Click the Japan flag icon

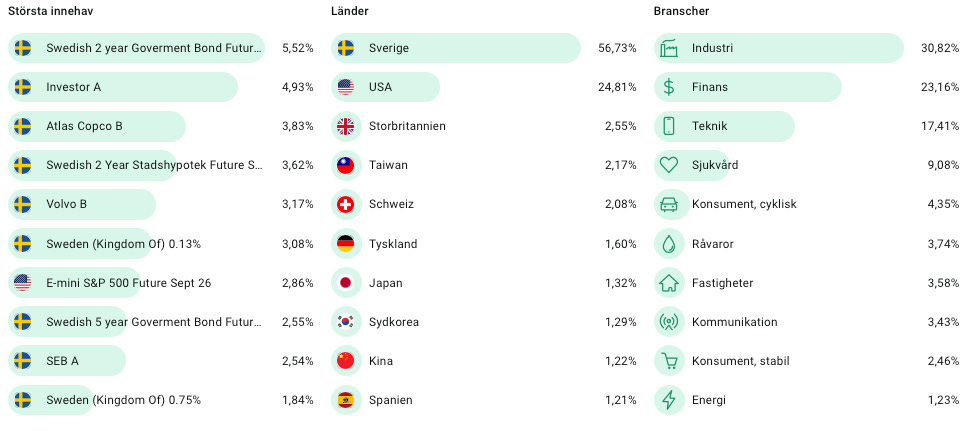point(345,283)
